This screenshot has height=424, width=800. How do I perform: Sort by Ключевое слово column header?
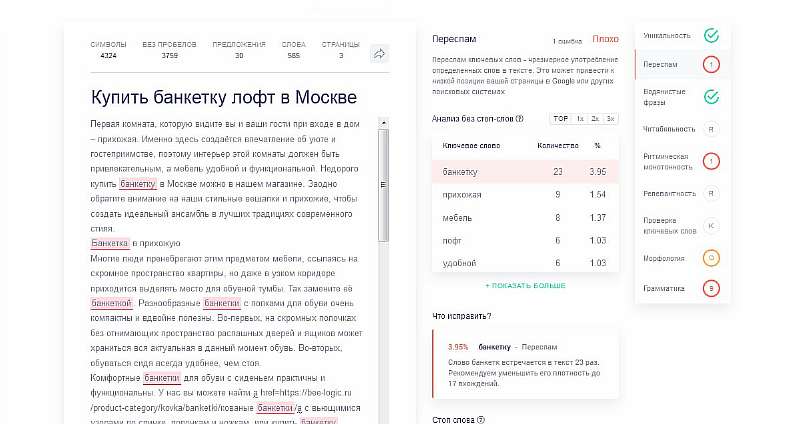[471, 146]
